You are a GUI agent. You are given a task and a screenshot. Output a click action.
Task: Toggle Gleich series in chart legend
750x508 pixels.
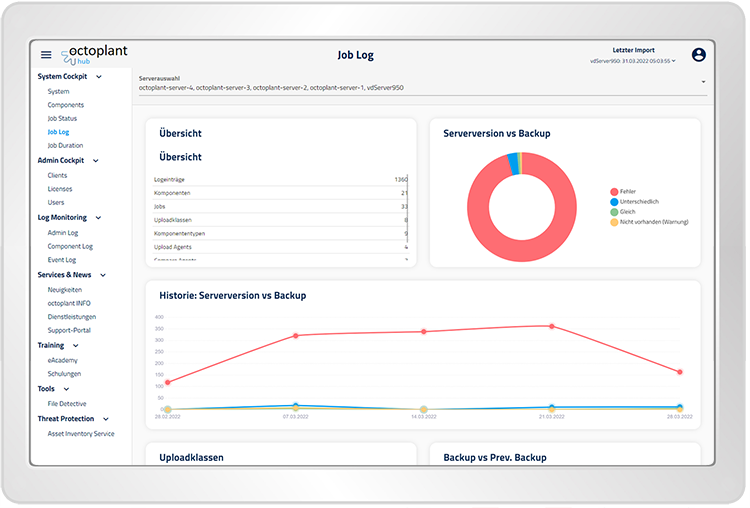[627, 211]
